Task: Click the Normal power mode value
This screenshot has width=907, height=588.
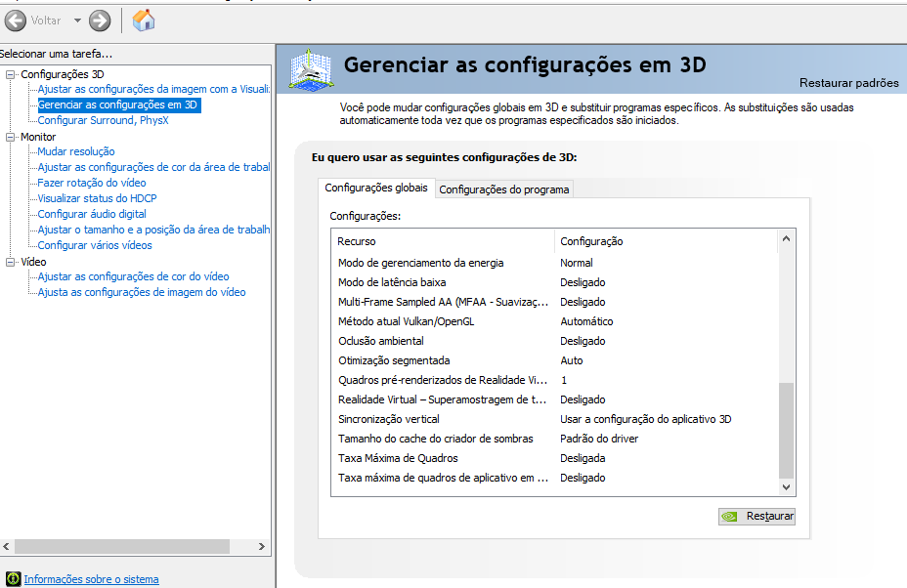Action: 576,263
